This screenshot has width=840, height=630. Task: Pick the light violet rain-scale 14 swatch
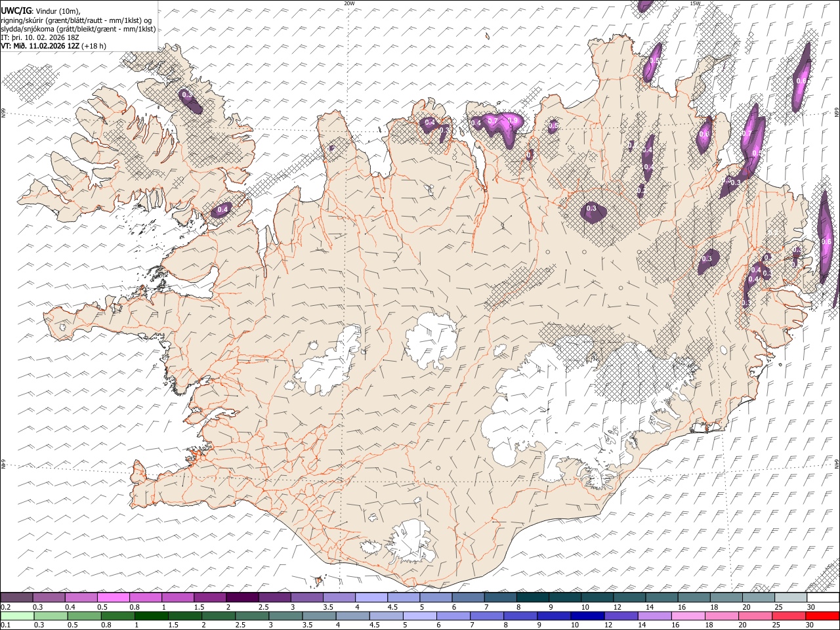click(x=655, y=616)
